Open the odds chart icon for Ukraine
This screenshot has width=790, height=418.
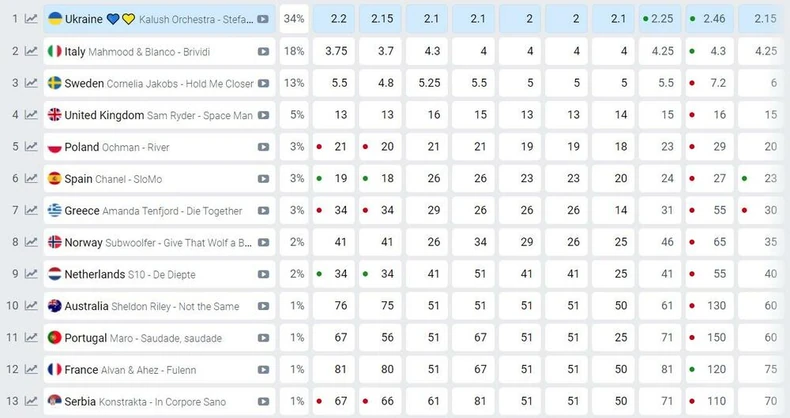click(31, 19)
